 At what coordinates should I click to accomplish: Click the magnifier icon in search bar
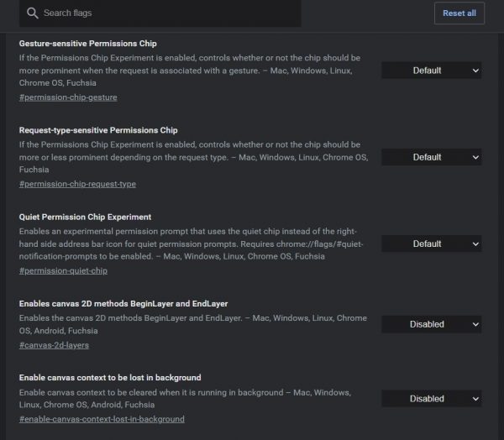[32, 13]
